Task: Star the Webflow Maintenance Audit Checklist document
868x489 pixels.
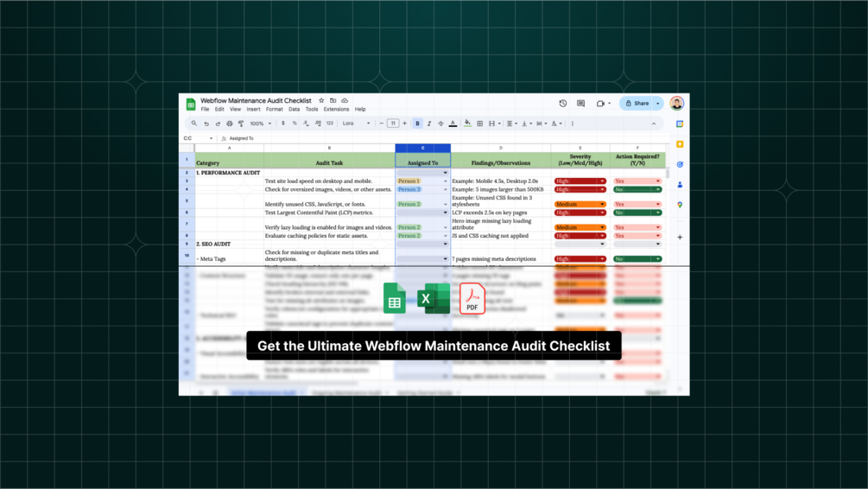Action: (x=321, y=101)
